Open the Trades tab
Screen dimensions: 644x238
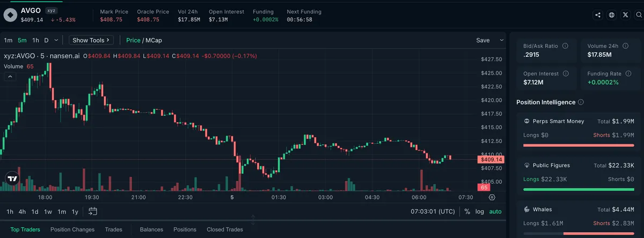click(x=114, y=229)
